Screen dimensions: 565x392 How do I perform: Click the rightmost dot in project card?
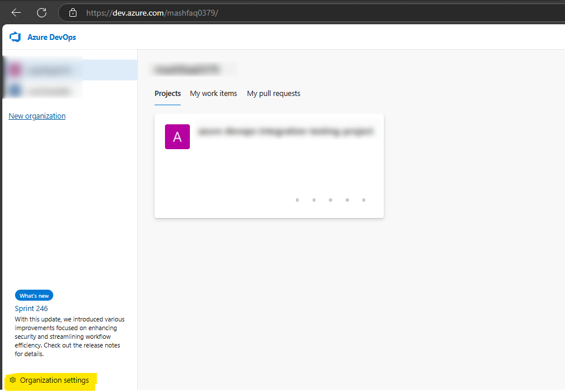click(x=364, y=200)
